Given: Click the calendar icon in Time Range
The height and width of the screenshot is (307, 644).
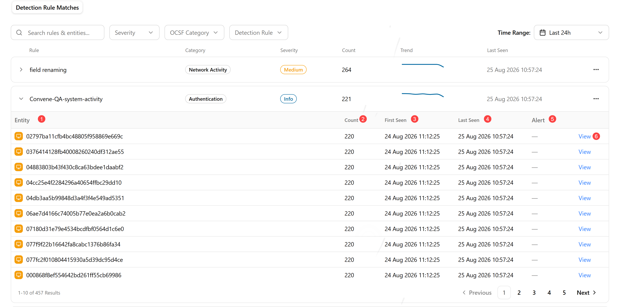Looking at the screenshot, I should (x=542, y=33).
